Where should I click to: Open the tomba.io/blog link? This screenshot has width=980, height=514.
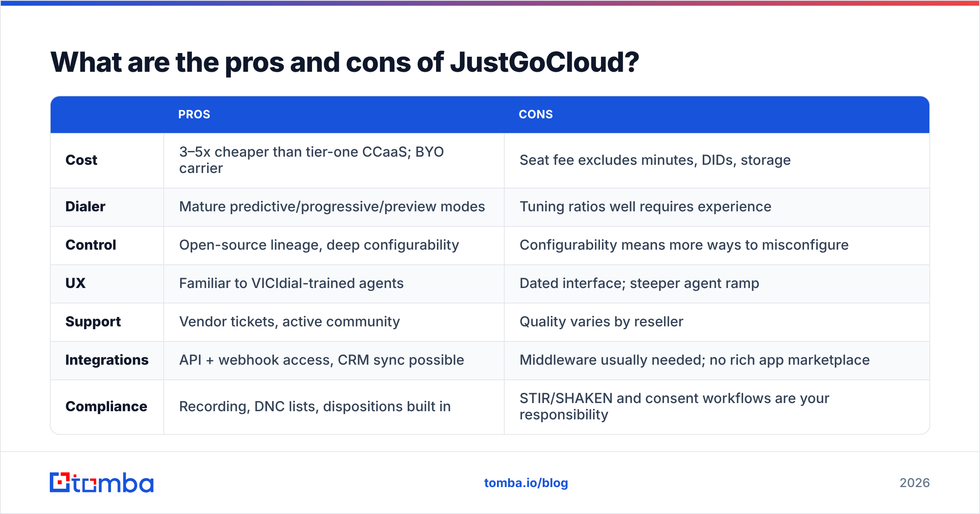[x=526, y=483]
